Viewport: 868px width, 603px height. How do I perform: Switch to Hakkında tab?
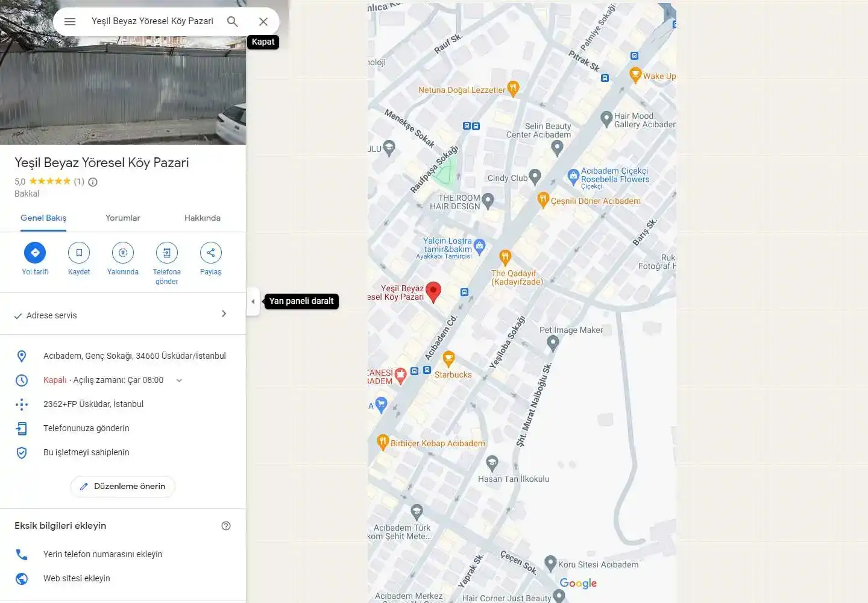(x=203, y=218)
